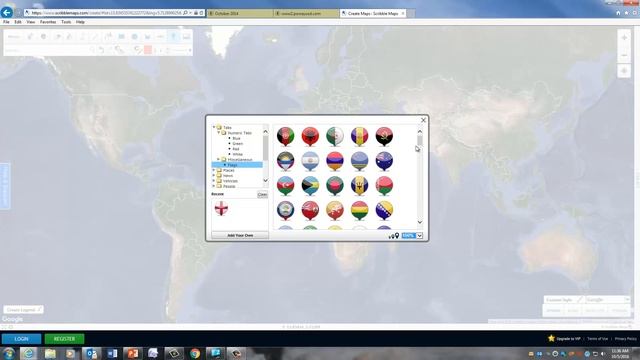Select the Afghanistan flag marker
The height and width of the screenshot is (360, 640).
285,136
